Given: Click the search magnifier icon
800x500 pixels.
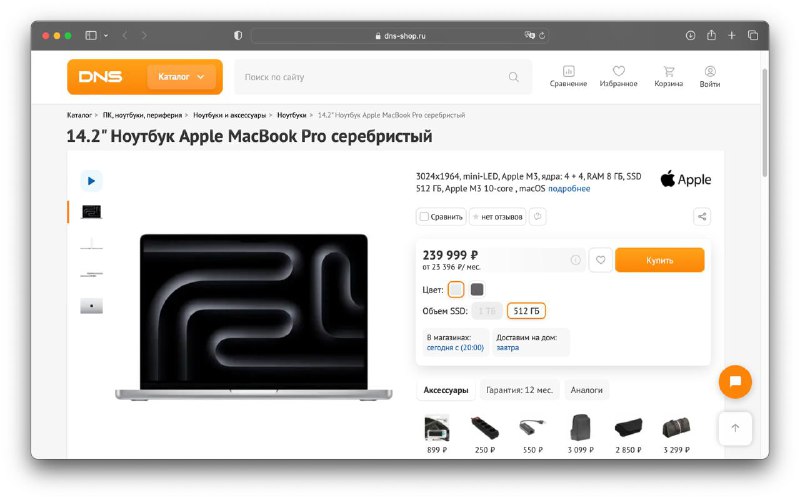Looking at the screenshot, I should click(x=513, y=77).
